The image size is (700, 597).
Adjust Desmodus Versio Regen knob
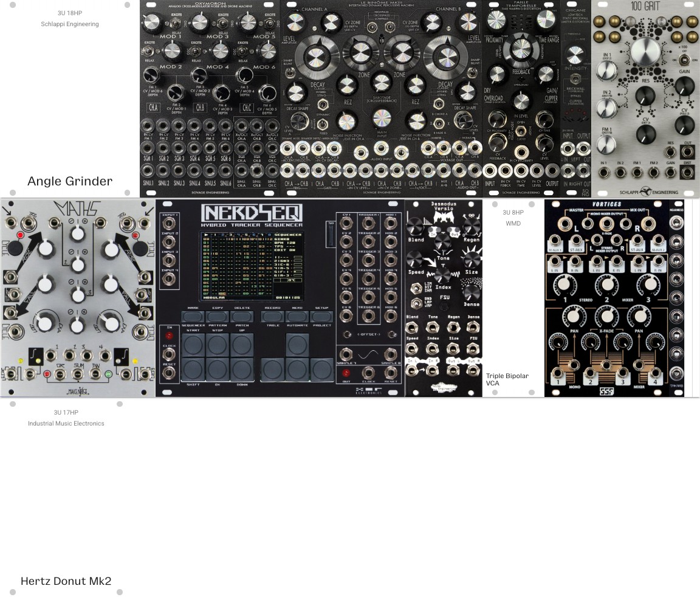(472, 227)
